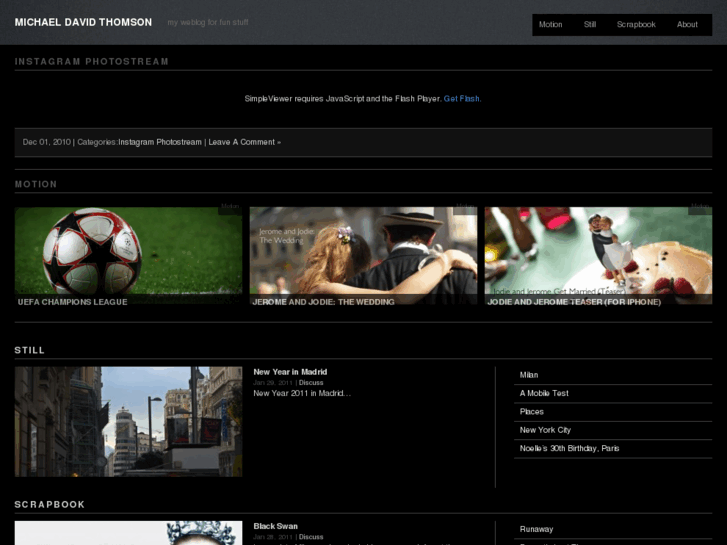
Task: Open the Instagram Photostream category link
Action: pos(160,142)
